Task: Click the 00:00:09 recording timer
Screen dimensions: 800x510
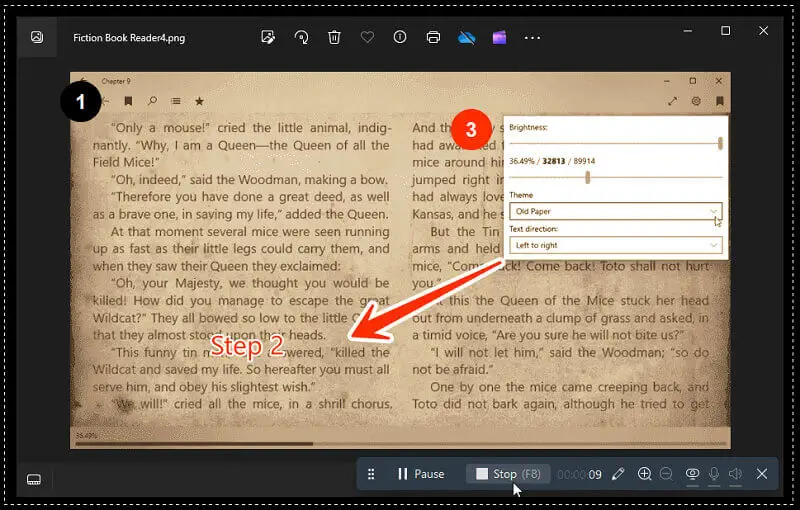Action: pos(579,475)
